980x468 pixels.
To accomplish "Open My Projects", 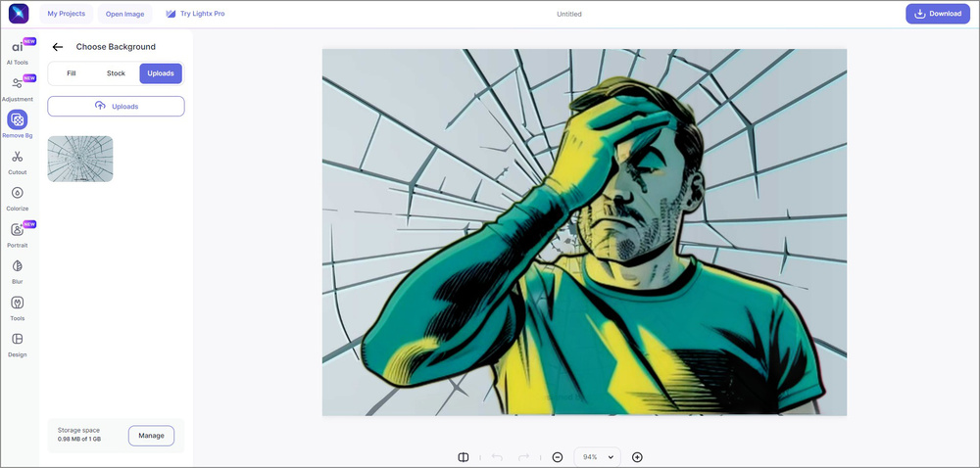I will [67, 14].
